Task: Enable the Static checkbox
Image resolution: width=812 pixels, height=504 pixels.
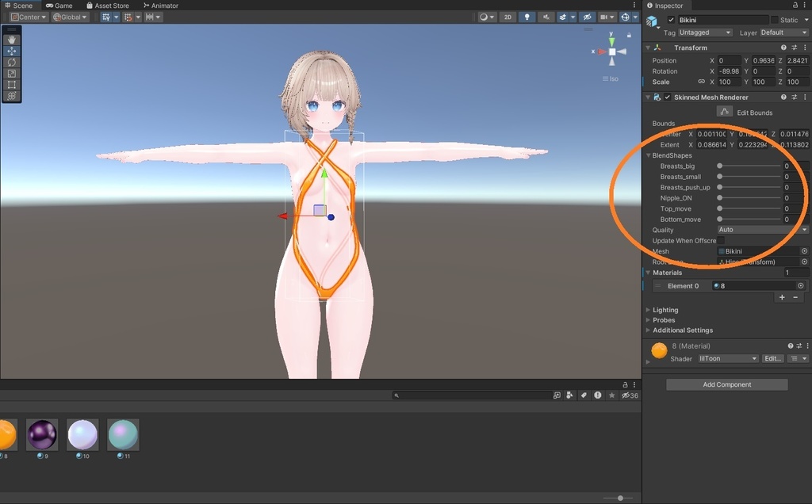Action: pos(774,20)
